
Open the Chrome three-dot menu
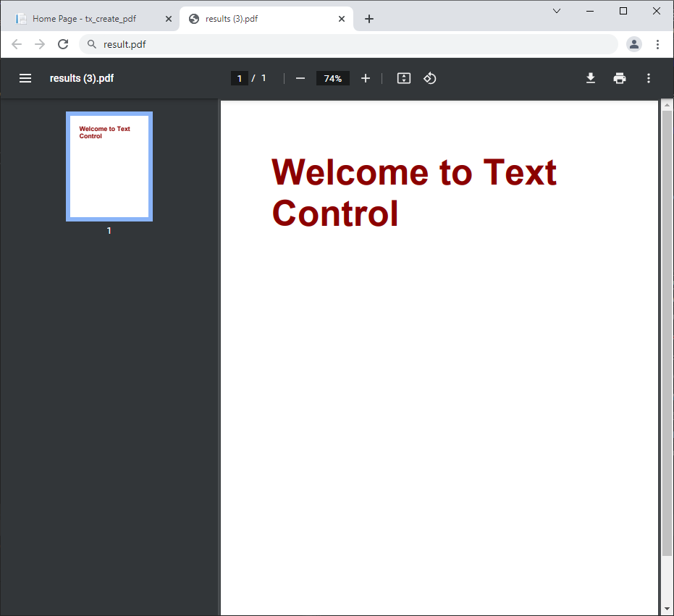pos(657,44)
